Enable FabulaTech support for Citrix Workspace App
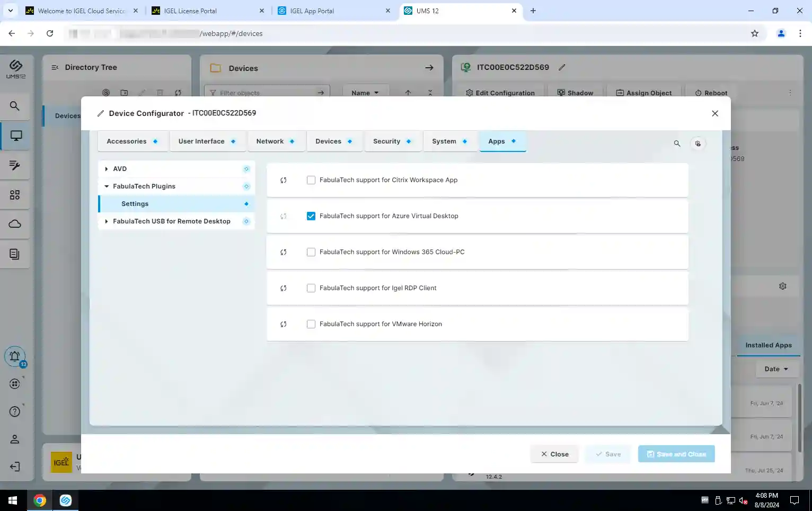This screenshot has height=511, width=812. 311,180
